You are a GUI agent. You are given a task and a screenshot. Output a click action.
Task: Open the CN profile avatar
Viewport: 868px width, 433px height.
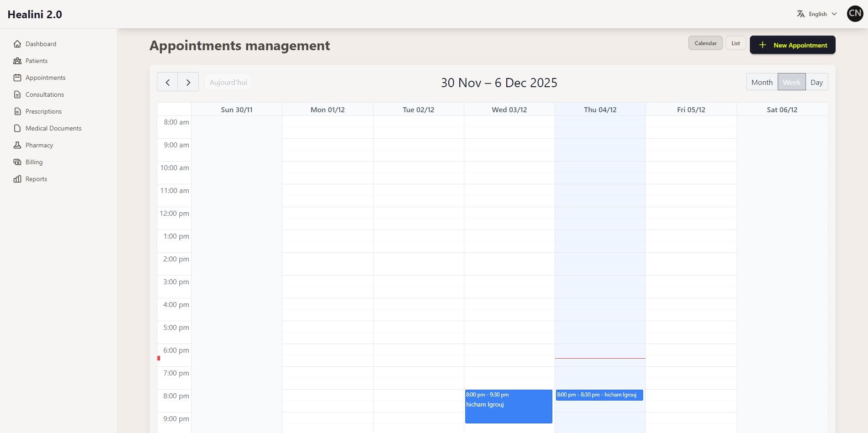click(855, 14)
